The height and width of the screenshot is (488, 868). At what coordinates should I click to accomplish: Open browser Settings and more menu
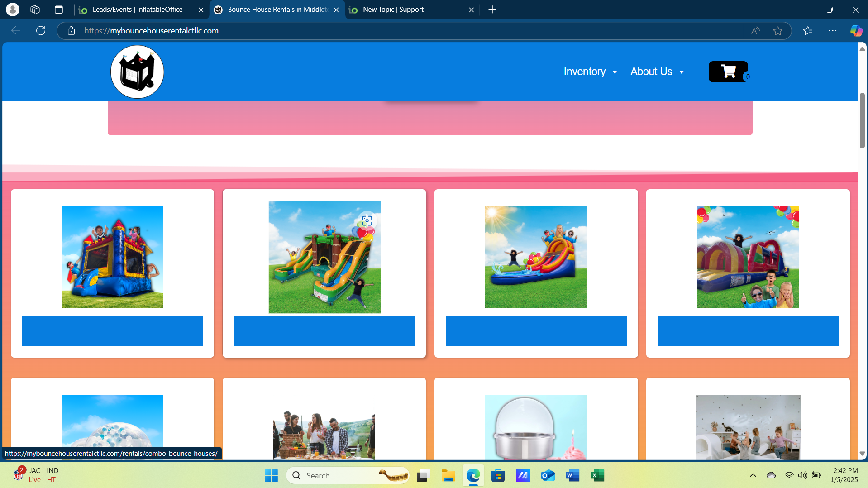(832, 31)
